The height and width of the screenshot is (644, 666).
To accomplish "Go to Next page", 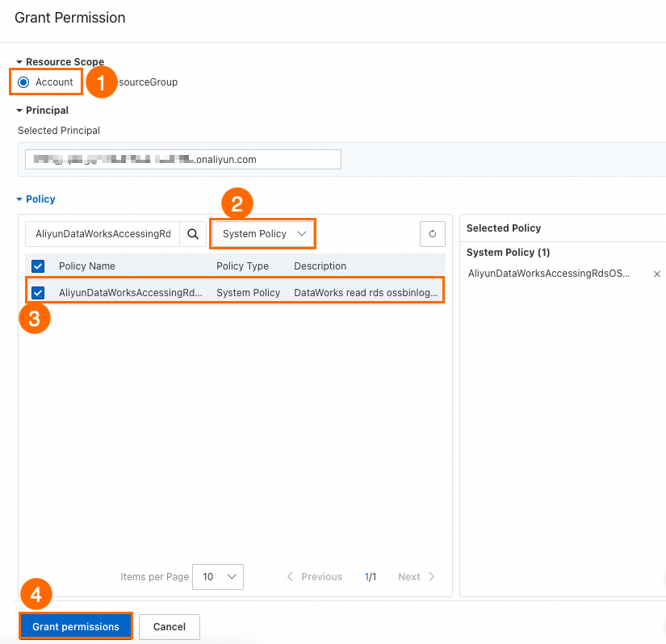I will [417, 577].
